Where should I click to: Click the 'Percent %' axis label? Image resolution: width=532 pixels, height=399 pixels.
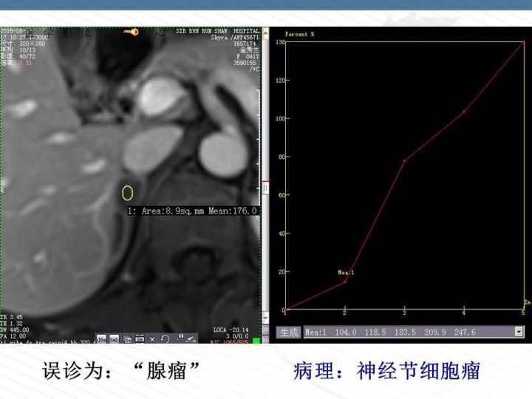299,34
